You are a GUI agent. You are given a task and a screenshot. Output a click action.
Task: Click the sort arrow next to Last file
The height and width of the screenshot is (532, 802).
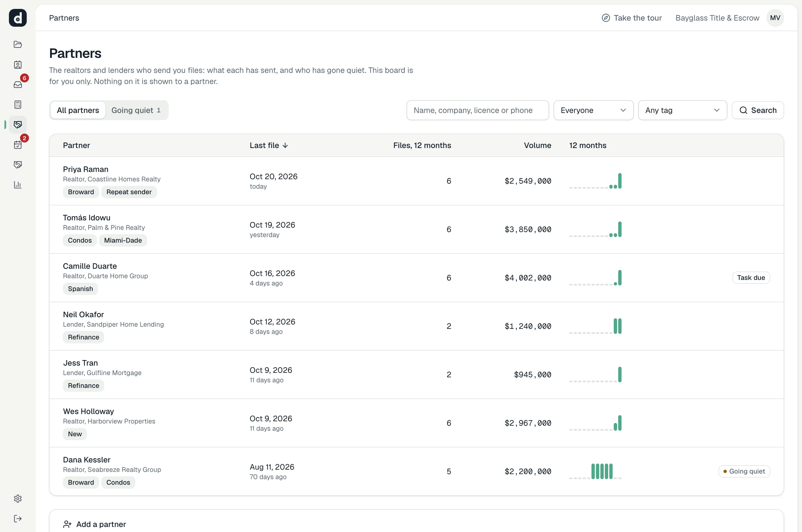[x=285, y=145]
